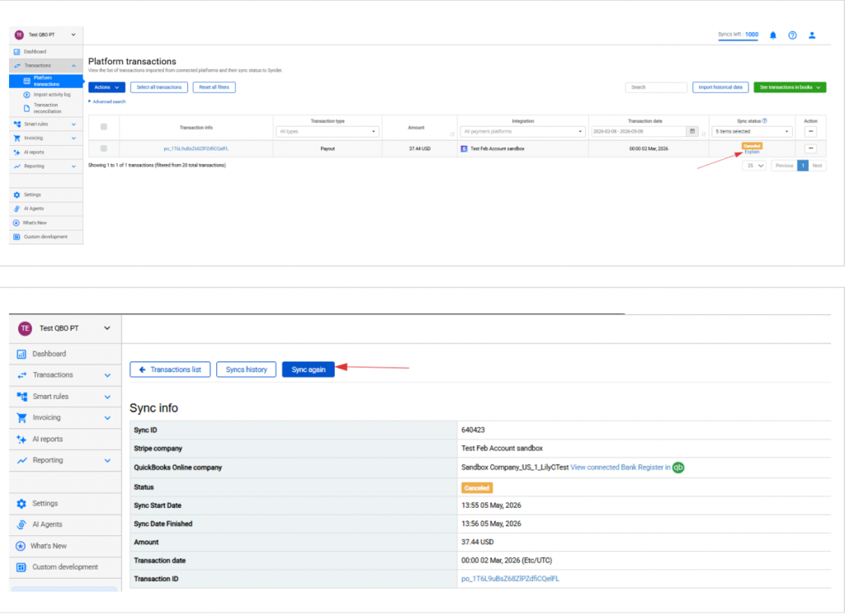
Task: Click Dashboard icon in Platform transactions page sidebar
Action: tap(17, 52)
